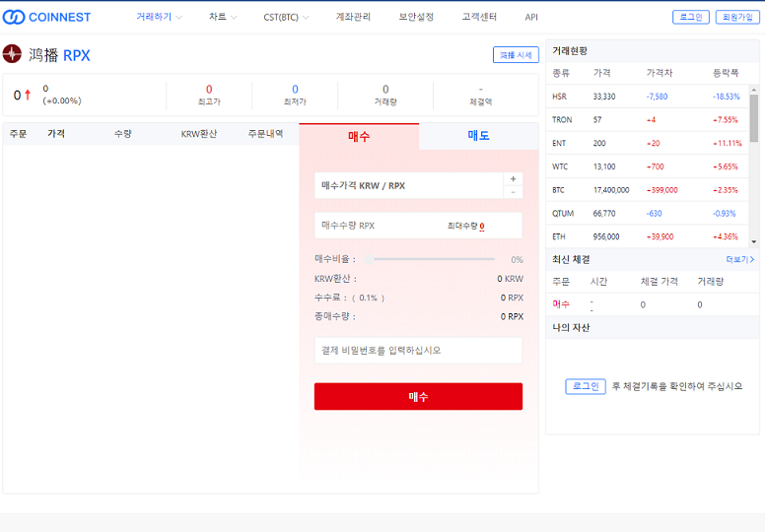This screenshot has height=532, width=765.
Task: Click the 주문내역 column header
Action: click(x=265, y=134)
